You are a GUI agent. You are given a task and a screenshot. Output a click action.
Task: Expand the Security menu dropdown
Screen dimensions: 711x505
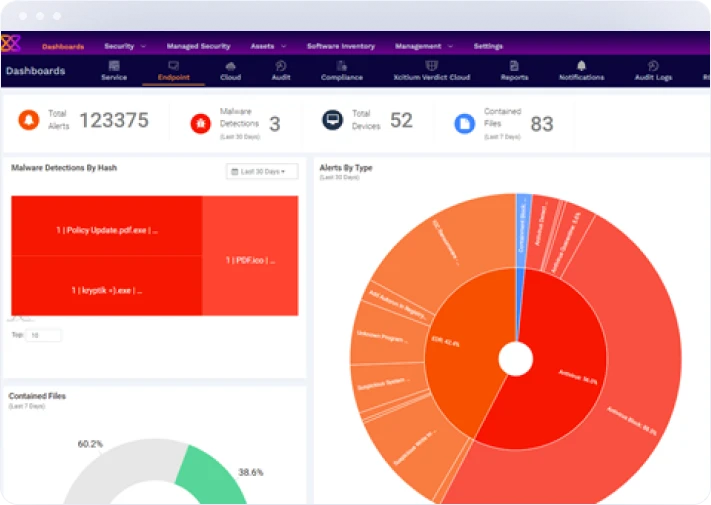125,46
